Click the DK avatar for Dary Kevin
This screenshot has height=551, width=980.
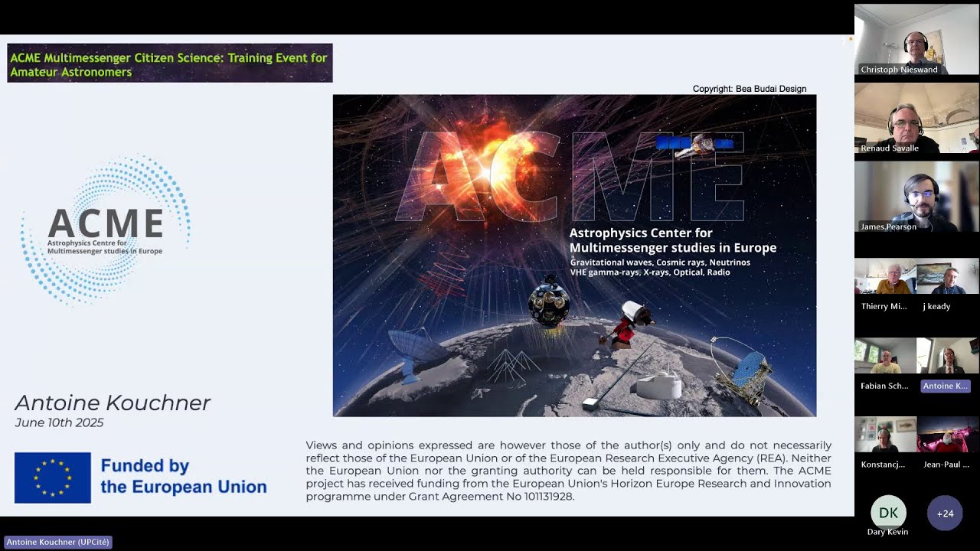(x=888, y=513)
